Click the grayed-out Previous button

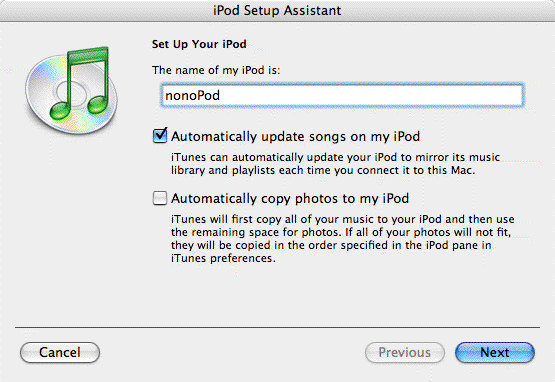click(x=405, y=352)
